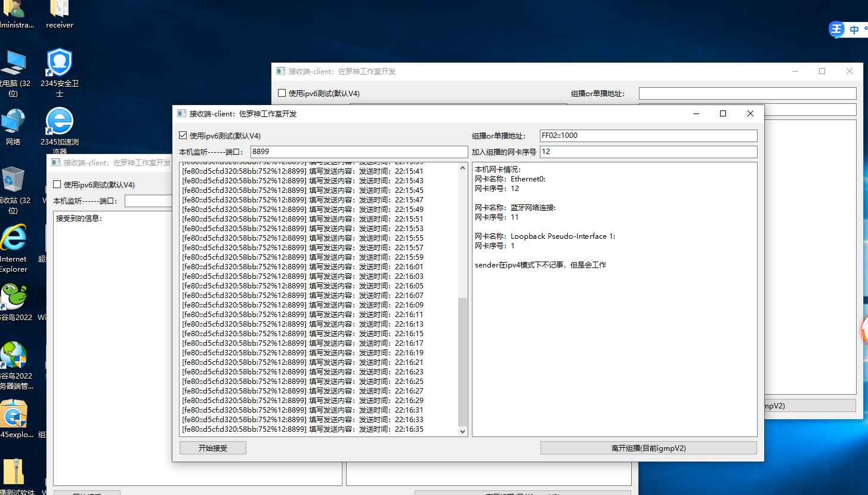Click the message log scroll-down arrow
The width and height of the screenshot is (868, 495).
point(462,431)
